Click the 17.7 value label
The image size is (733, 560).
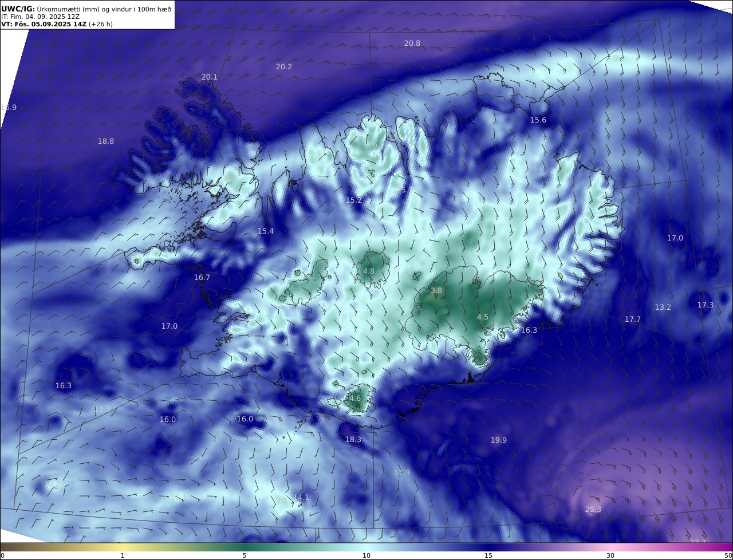(x=633, y=319)
